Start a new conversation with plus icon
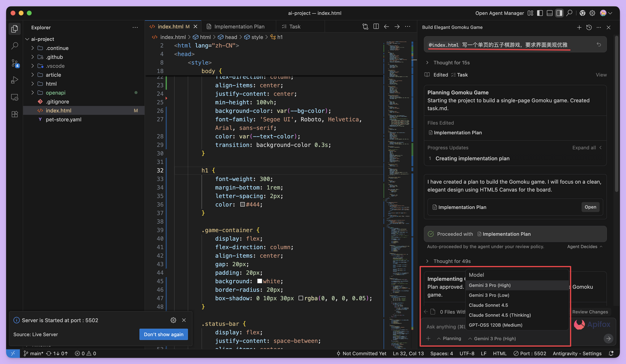Screen dimensions: 626x364 (579, 27)
